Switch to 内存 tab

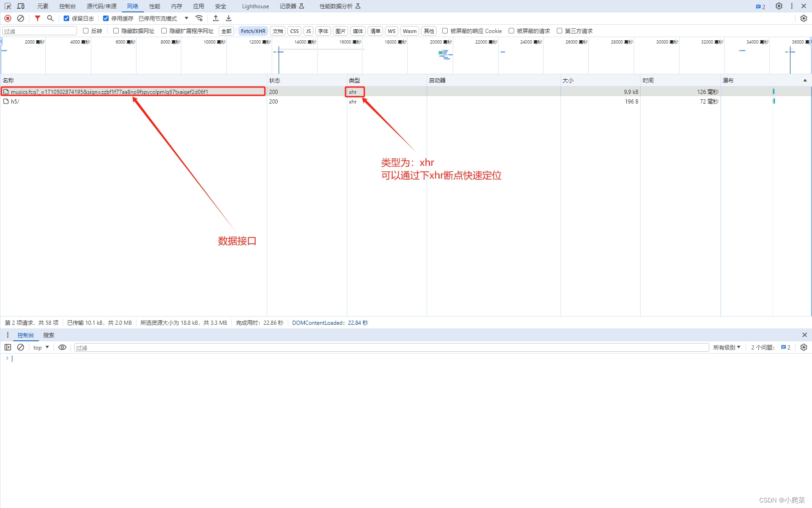point(176,6)
